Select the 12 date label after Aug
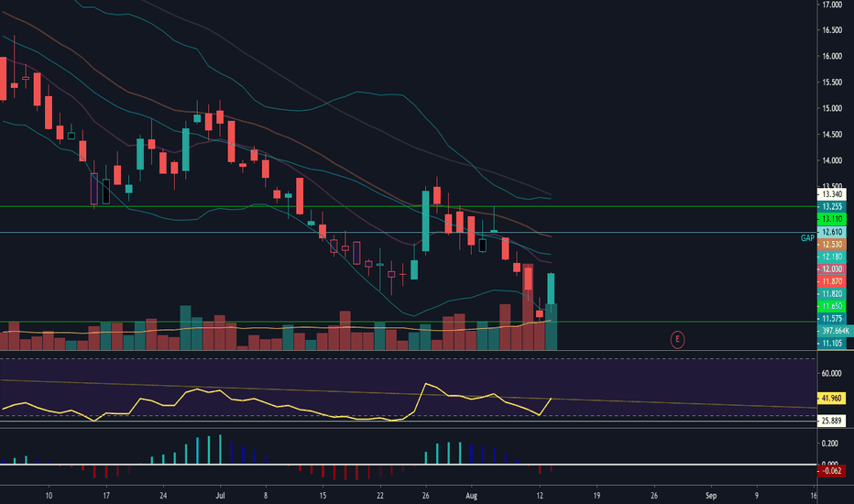854x504 pixels. (540, 496)
